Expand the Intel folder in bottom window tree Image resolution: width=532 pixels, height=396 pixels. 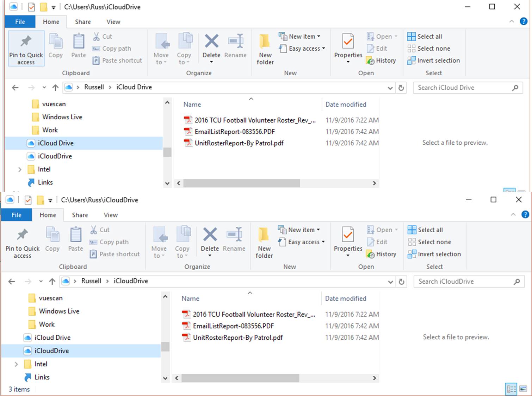pyautogui.click(x=16, y=364)
